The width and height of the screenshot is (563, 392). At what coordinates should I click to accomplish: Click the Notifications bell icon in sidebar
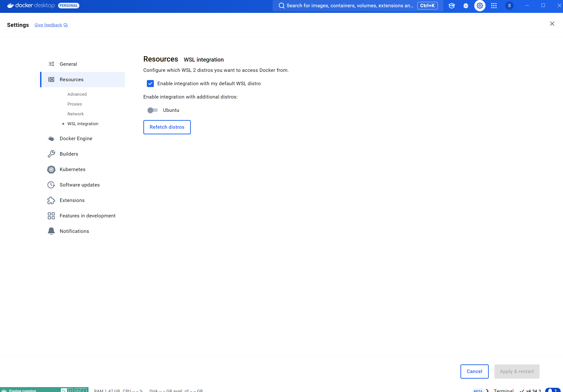pyautogui.click(x=51, y=231)
